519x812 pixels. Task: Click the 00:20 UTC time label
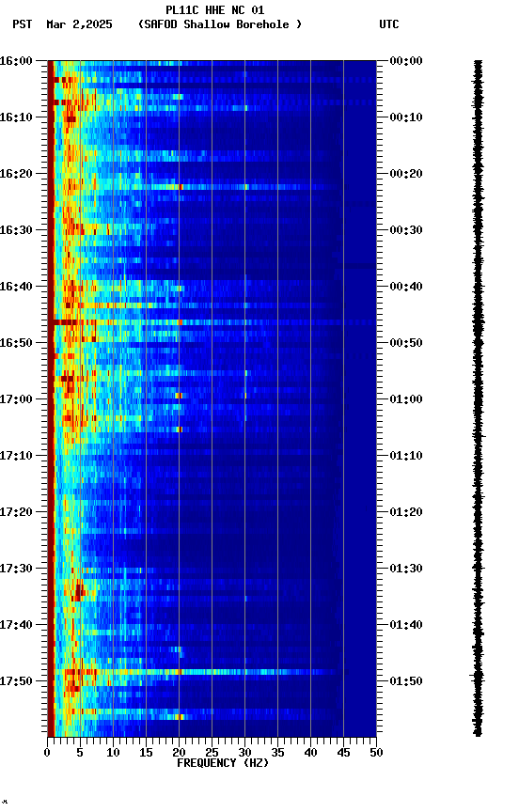(x=406, y=174)
